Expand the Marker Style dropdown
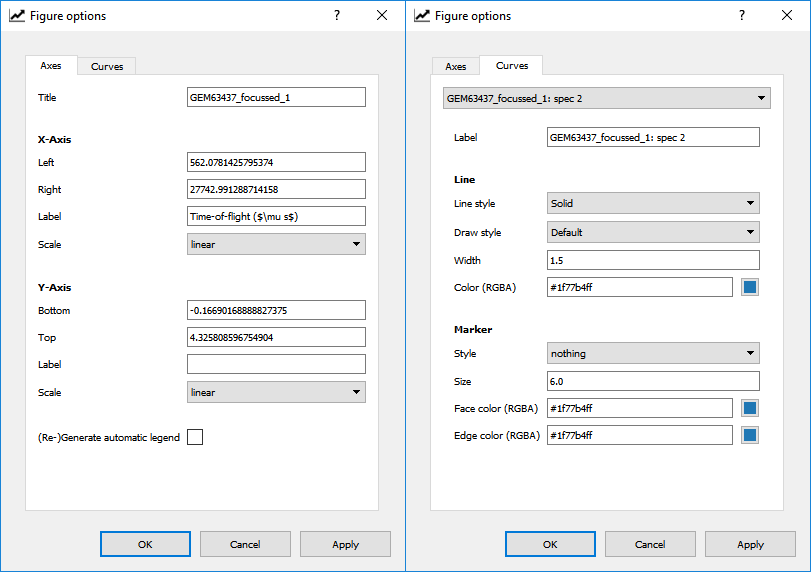Screen dimensions: 811x572 tap(652, 353)
